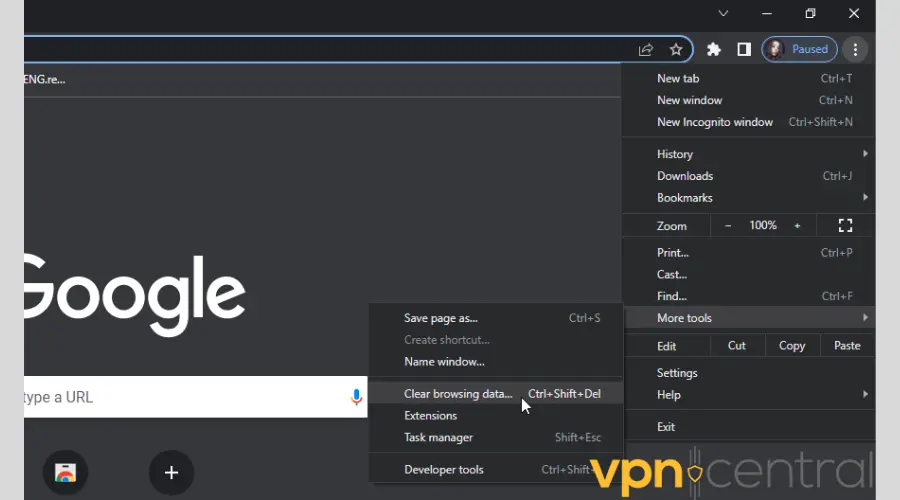
Task: Click the 100% zoom value
Action: click(x=763, y=226)
